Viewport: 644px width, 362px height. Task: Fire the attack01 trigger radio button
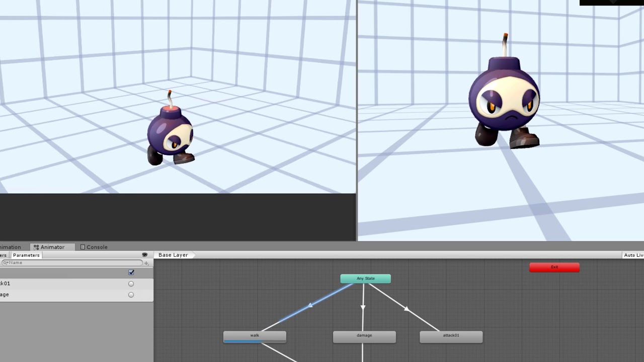[131, 284]
